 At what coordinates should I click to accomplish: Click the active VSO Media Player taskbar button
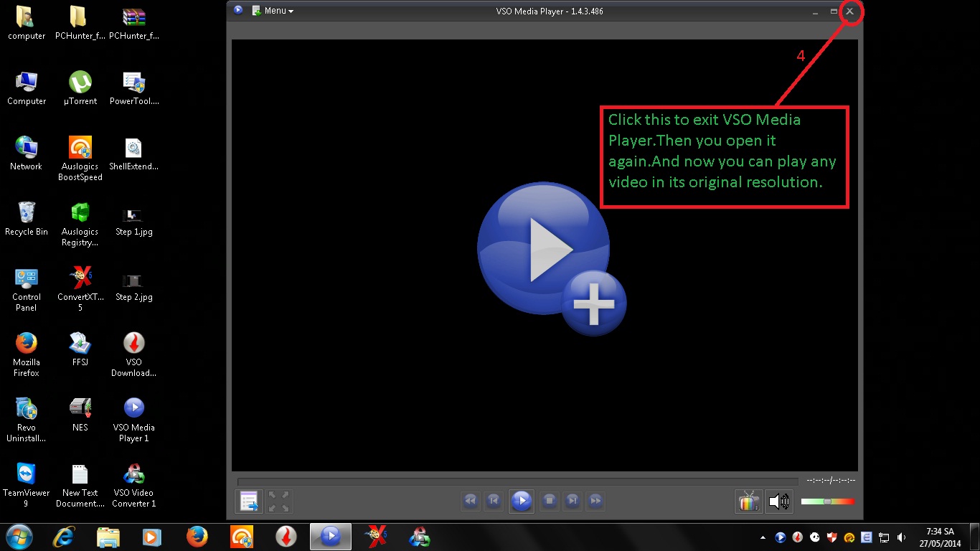[x=331, y=537]
